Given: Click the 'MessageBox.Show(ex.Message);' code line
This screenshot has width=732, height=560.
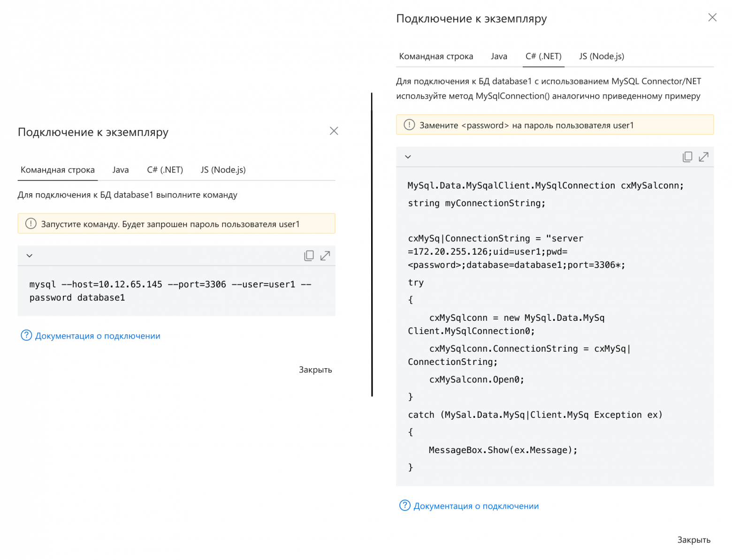Looking at the screenshot, I should [x=503, y=450].
